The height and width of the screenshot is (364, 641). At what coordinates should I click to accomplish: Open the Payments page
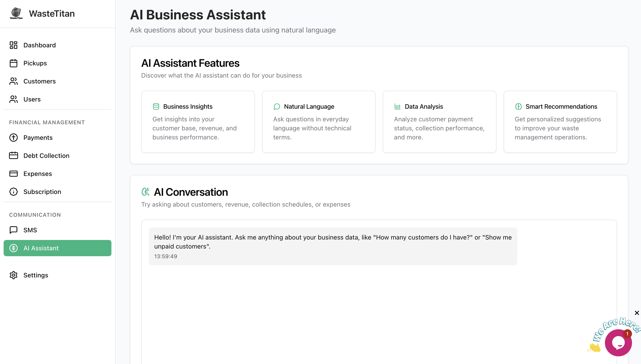(x=58, y=138)
